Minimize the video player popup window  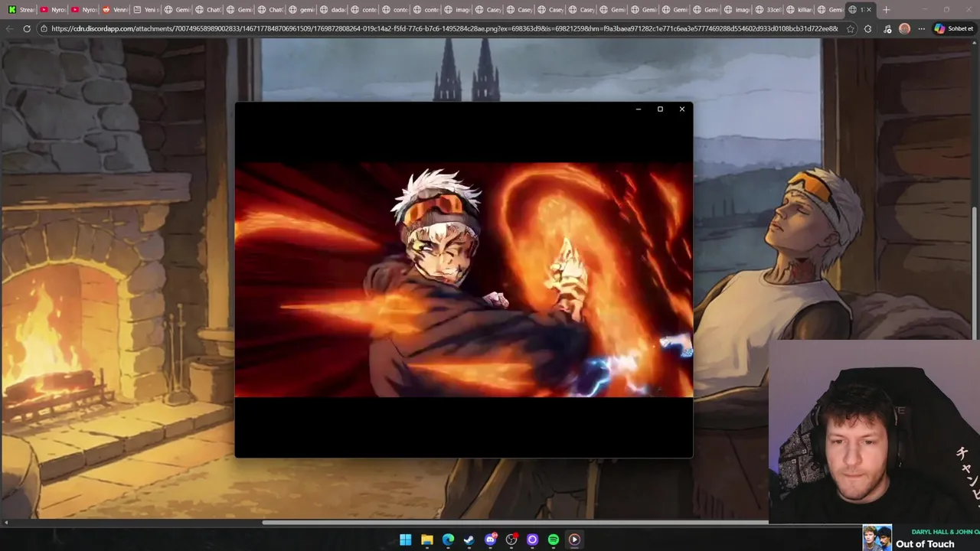coord(638,109)
